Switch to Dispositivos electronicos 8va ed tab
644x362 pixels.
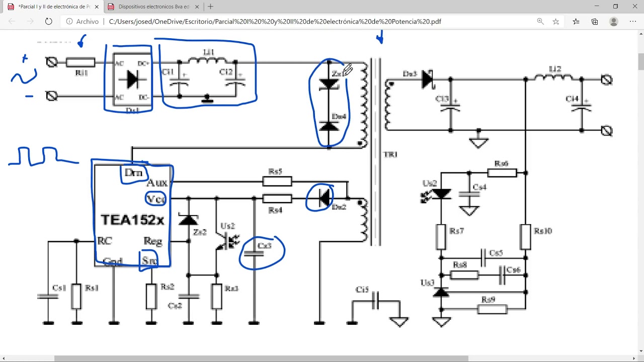(x=153, y=7)
